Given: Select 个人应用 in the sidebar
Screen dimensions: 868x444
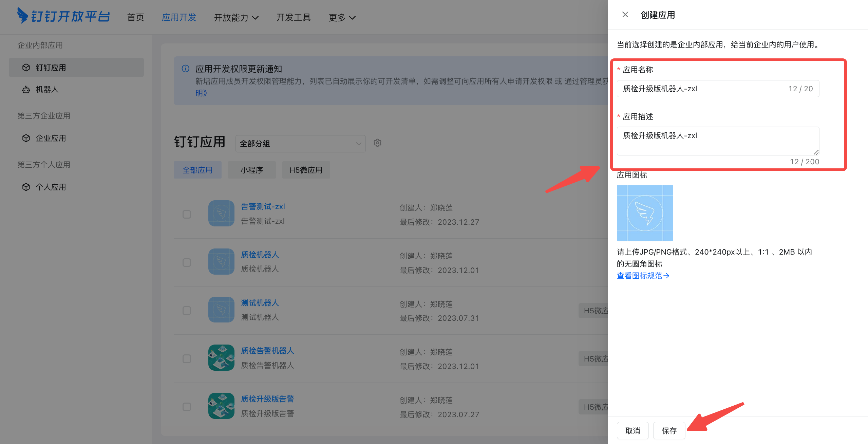Looking at the screenshot, I should tap(76, 187).
